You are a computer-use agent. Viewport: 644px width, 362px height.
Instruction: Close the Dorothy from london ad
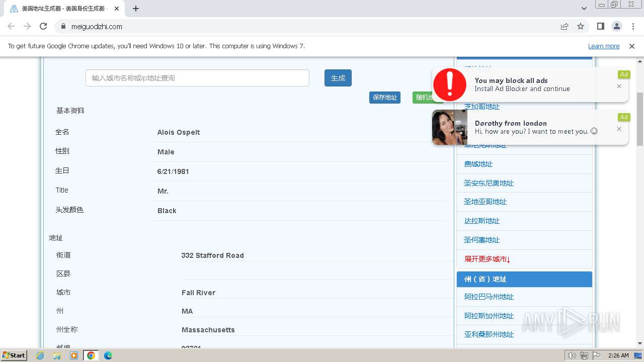(619, 129)
